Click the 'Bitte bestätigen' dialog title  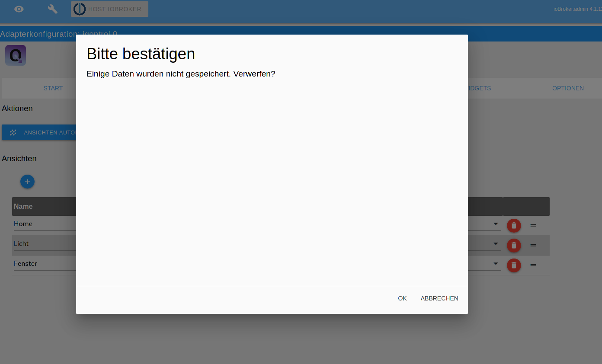(x=141, y=54)
